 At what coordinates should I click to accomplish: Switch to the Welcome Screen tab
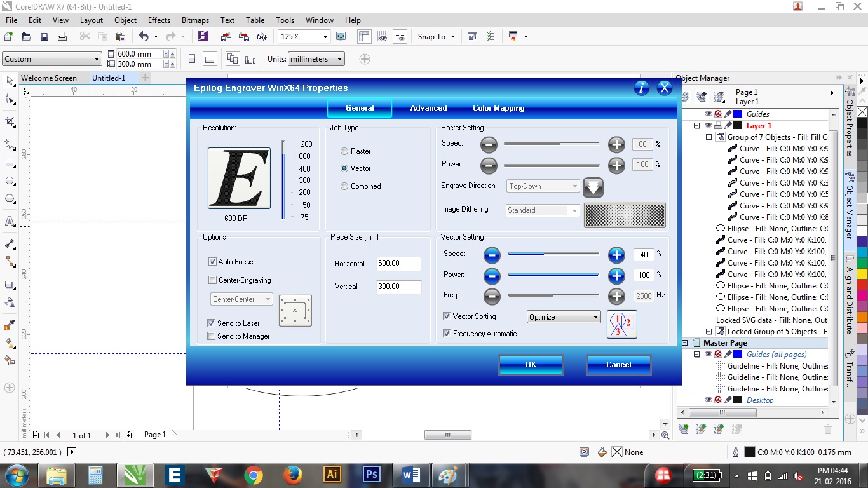(x=49, y=78)
